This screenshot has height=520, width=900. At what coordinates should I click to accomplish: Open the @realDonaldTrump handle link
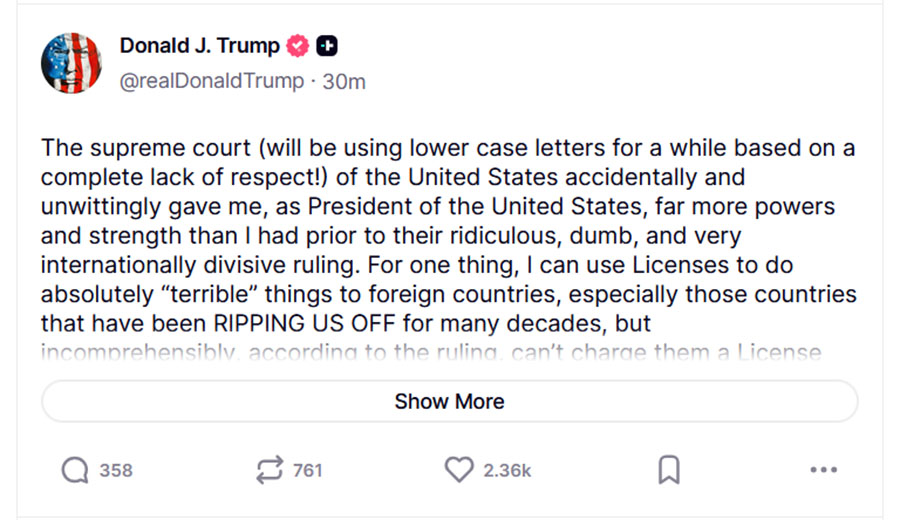[x=211, y=81]
